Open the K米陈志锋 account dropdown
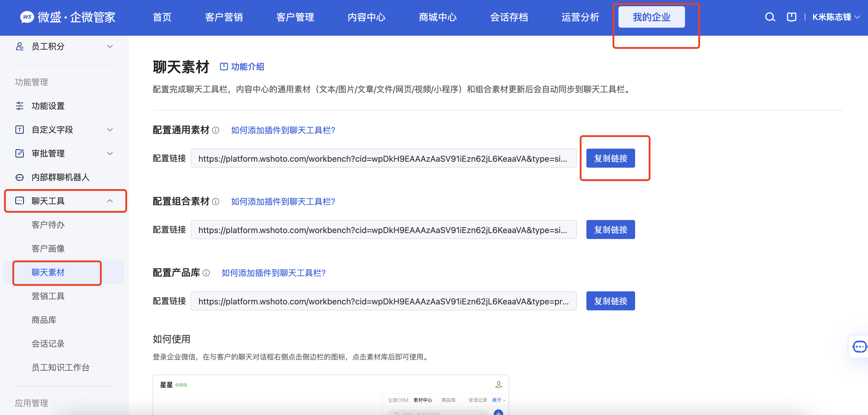 [836, 17]
